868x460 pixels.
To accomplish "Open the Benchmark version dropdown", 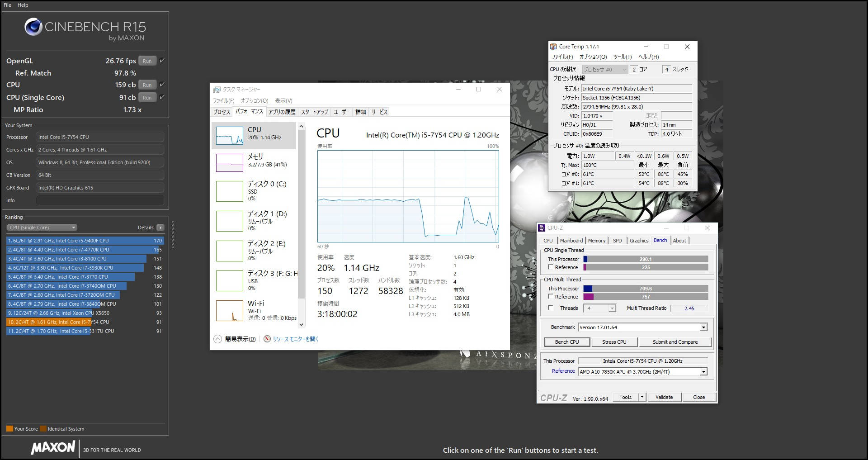I will (642, 327).
